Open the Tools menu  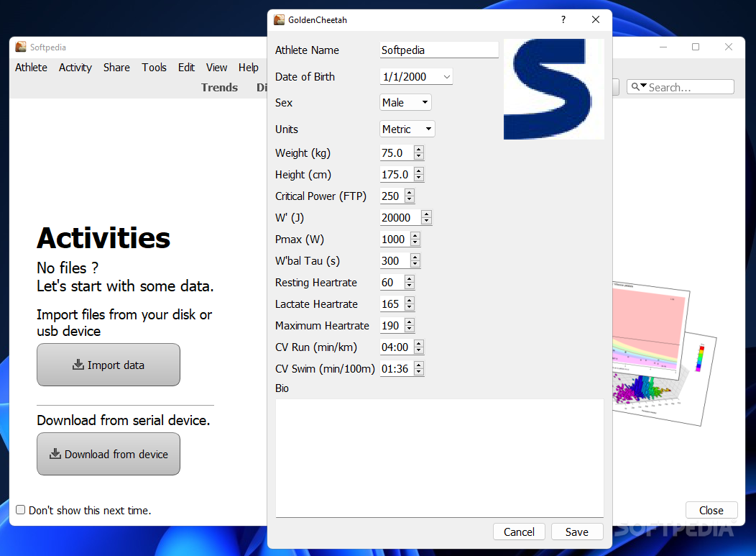tap(155, 68)
